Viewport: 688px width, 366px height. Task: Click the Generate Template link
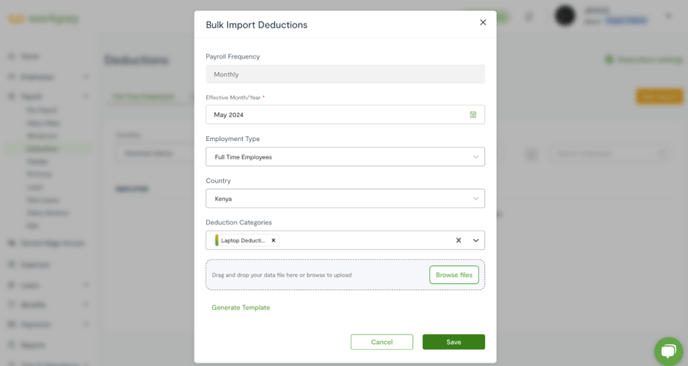pyautogui.click(x=241, y=308)
